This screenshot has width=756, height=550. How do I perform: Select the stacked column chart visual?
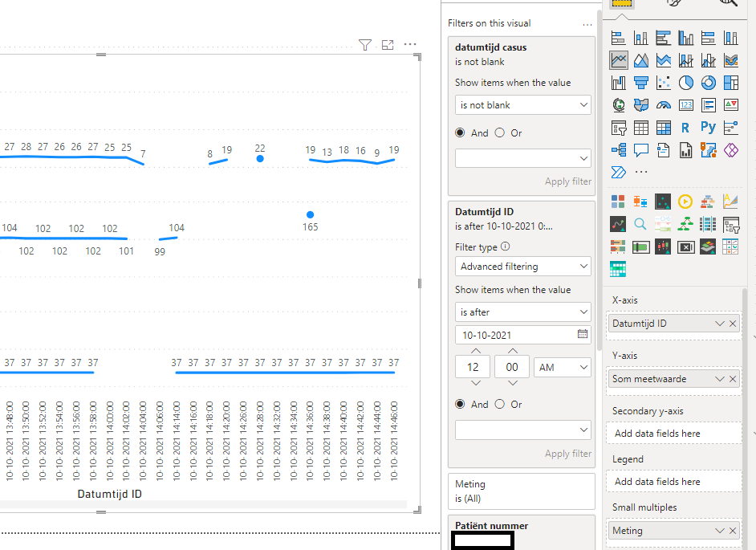point(640,38)
